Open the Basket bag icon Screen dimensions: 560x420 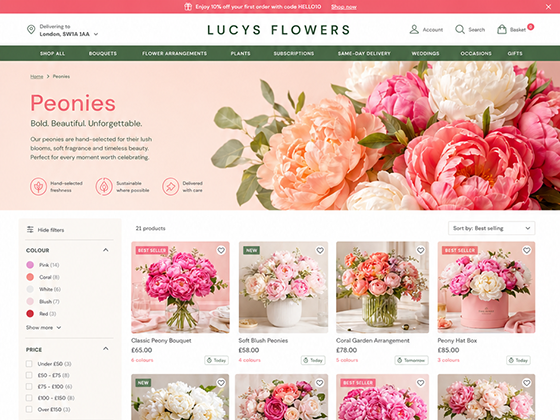coord(502,29)
